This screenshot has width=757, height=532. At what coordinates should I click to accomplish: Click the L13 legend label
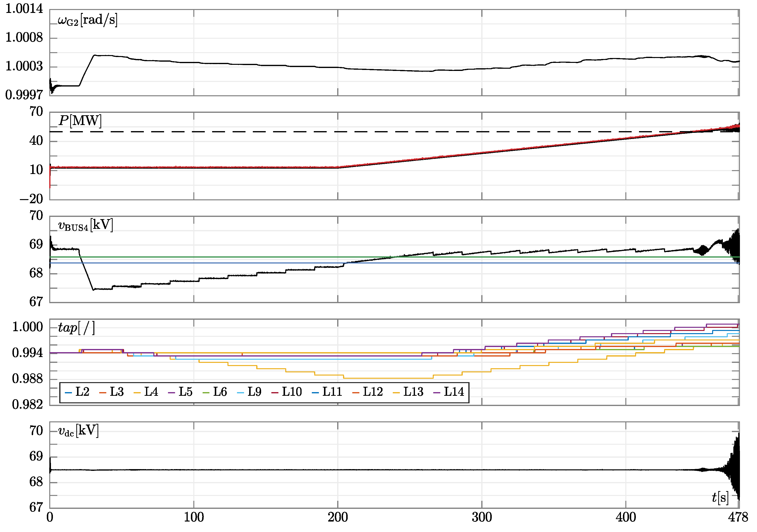413,392
